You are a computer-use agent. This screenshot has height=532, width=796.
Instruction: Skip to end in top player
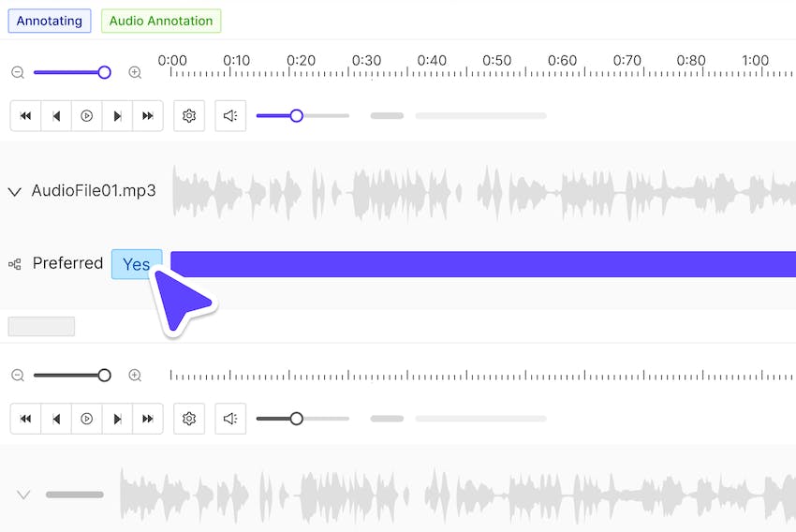[x=148, y=116]
